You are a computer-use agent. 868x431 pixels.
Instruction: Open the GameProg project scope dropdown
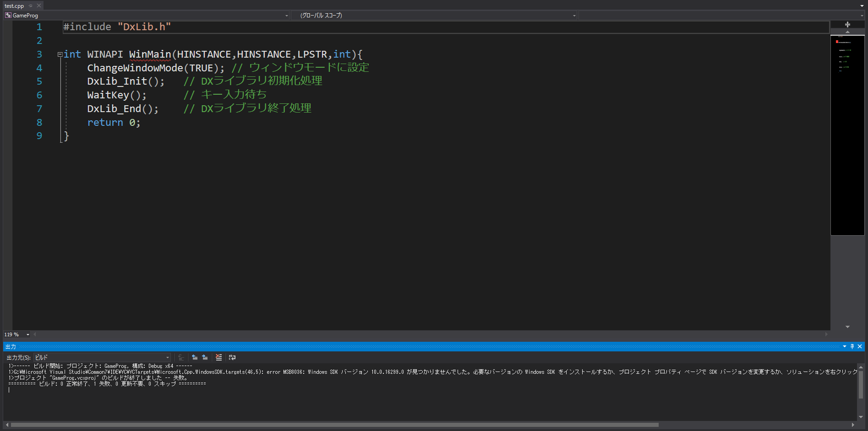coord(147,16)
